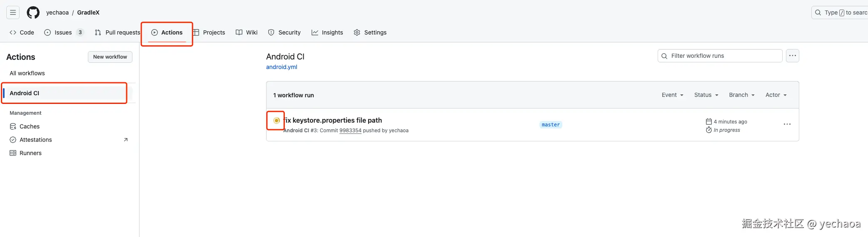The image size is (868, 237).
Task: Expand the Status filter dropdown
Action: [x=706, y=95]
